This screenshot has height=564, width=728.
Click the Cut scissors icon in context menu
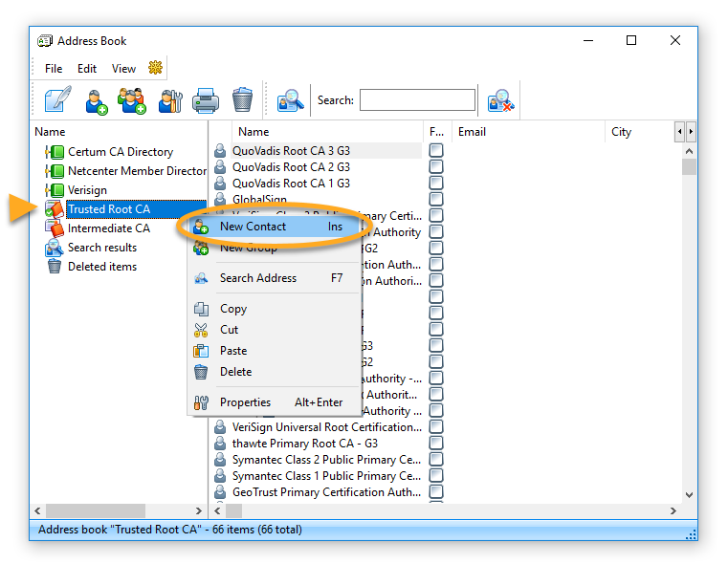click(x=201, y=330)
